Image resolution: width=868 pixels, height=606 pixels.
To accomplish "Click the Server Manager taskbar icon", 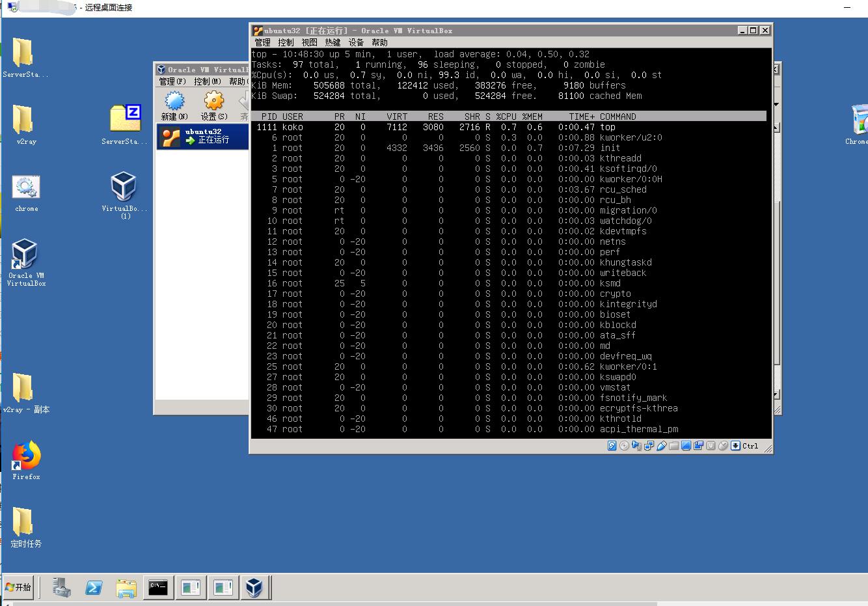I will (62, 588).
